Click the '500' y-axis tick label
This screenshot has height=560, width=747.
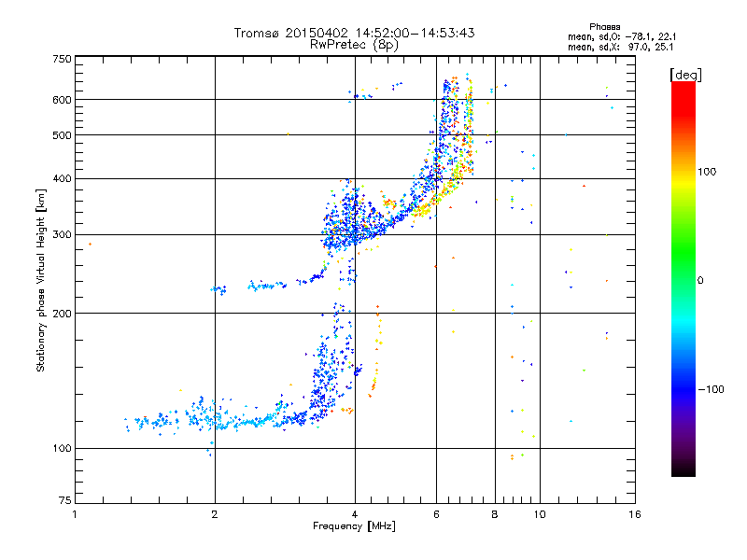(x=63, y=135)
